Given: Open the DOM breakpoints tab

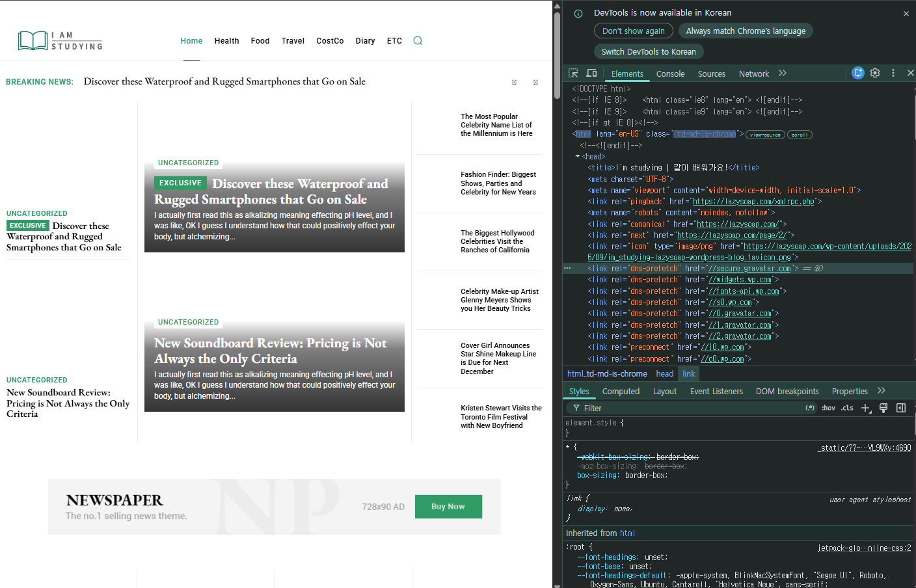Looking at the screenshot, I should coord(787,392).
